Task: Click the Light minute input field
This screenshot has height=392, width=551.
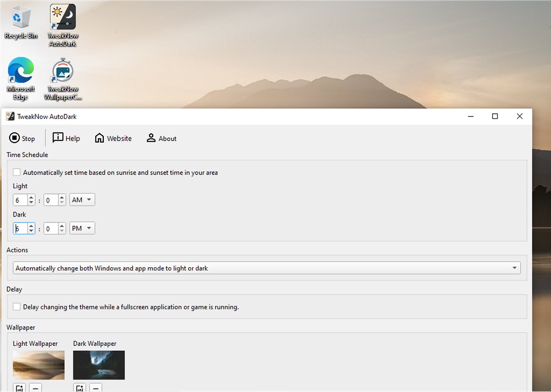Action: pyautogui.click(x=51, y=200)
